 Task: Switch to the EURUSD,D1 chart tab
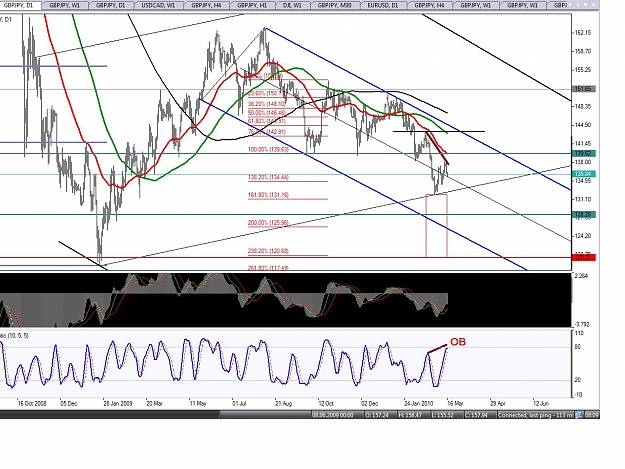[383, 6]
